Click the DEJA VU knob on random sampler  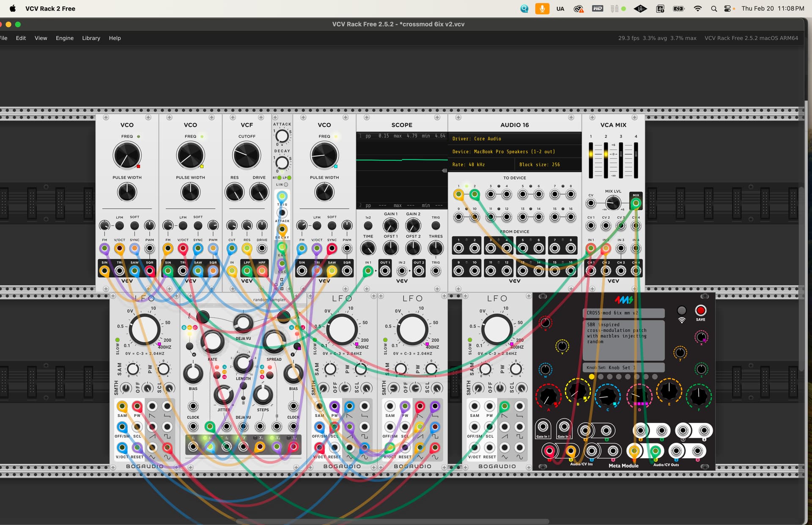(243, 323)
